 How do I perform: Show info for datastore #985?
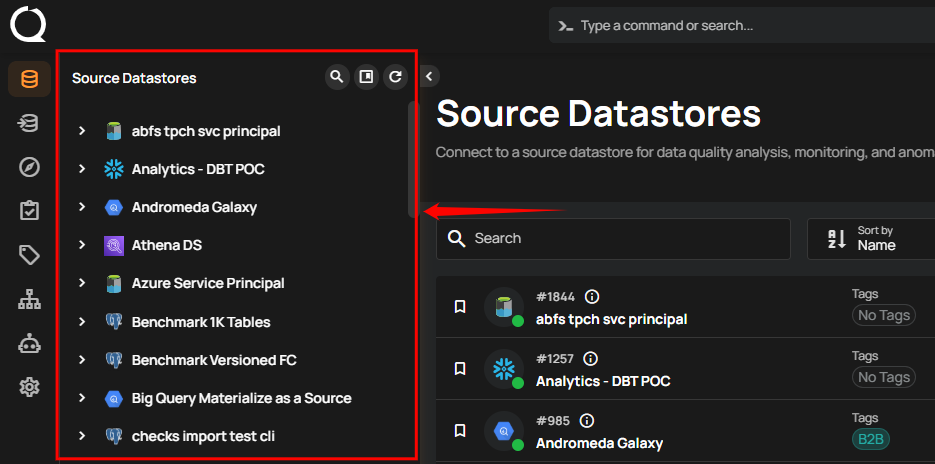tap(586, 420)
